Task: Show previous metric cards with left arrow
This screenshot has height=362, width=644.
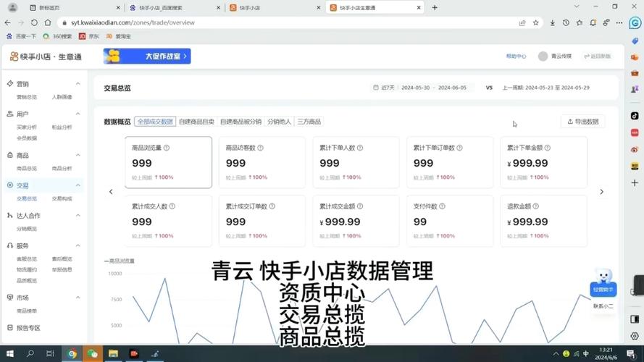Action: click(111, 192)
